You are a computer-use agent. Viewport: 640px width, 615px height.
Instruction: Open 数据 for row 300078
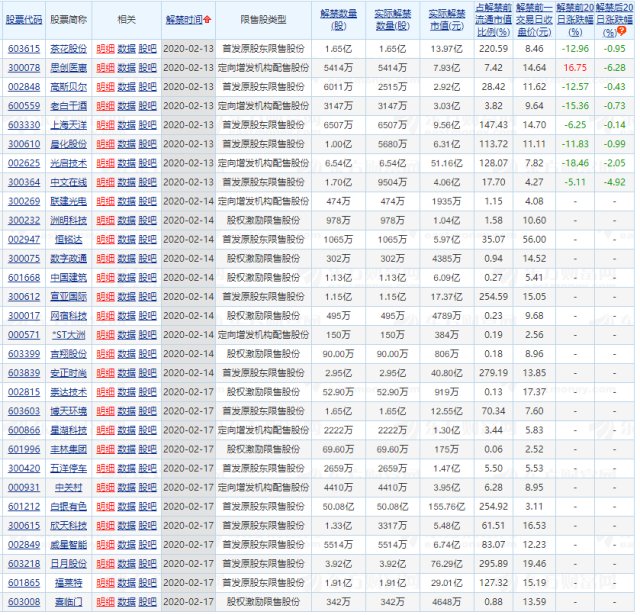pos(127,68)
